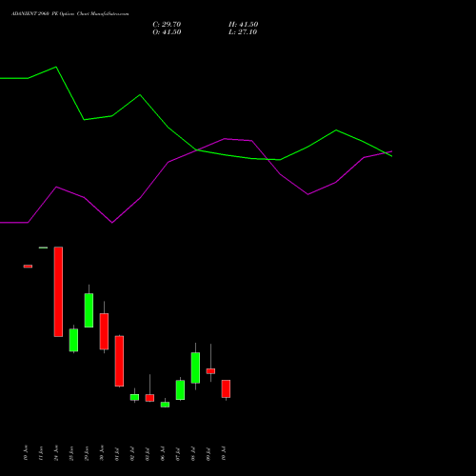
Task: Click the purple indicator line's highest peak
Action: click(225, 139)
